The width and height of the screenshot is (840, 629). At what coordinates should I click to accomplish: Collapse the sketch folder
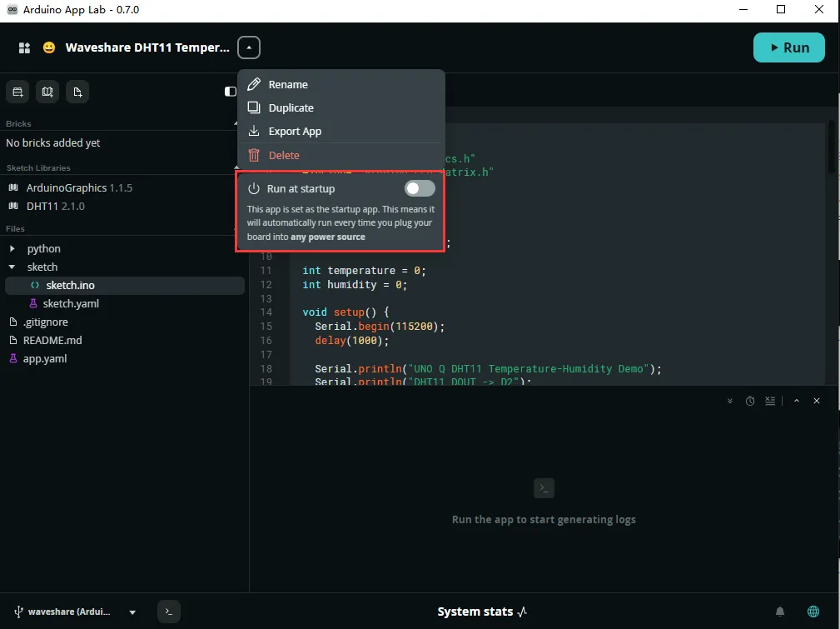[x=12, y=267]
